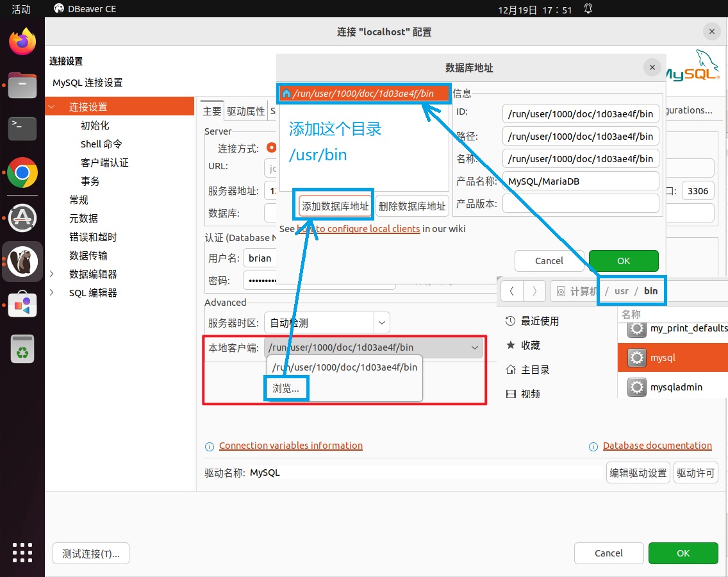Viewport: 728px width, 577px height.
Task: Open the 服务器时区 dropdown
Action: (x=382, y=322)
